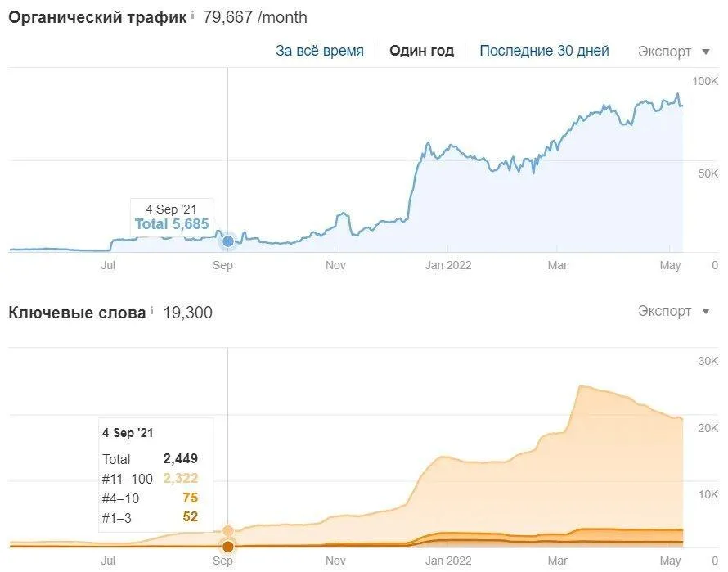Click light orange marker on keywords chart
This screenshot has width=728, height=572.
tap(228, 532)
